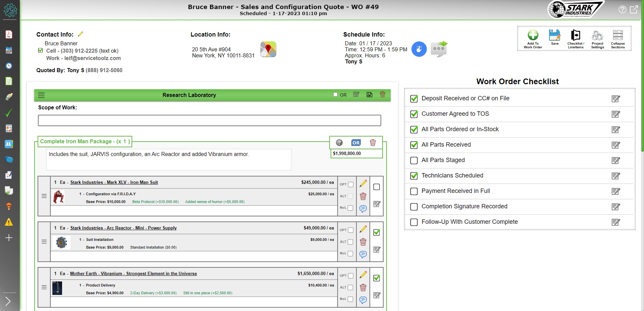Open the map pin for location
Viewport: 644px width, 311px height.
coord(268,49)
